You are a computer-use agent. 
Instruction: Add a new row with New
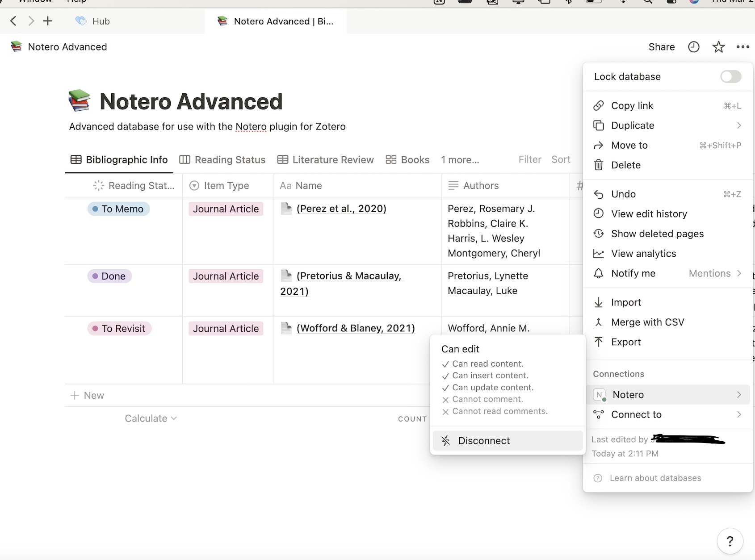click(88, 396)
